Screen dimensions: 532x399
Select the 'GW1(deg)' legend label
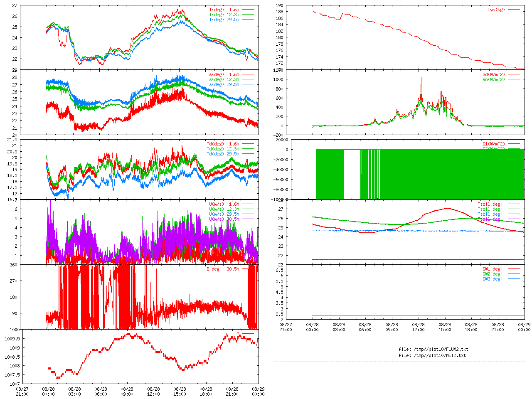point(493,269)
